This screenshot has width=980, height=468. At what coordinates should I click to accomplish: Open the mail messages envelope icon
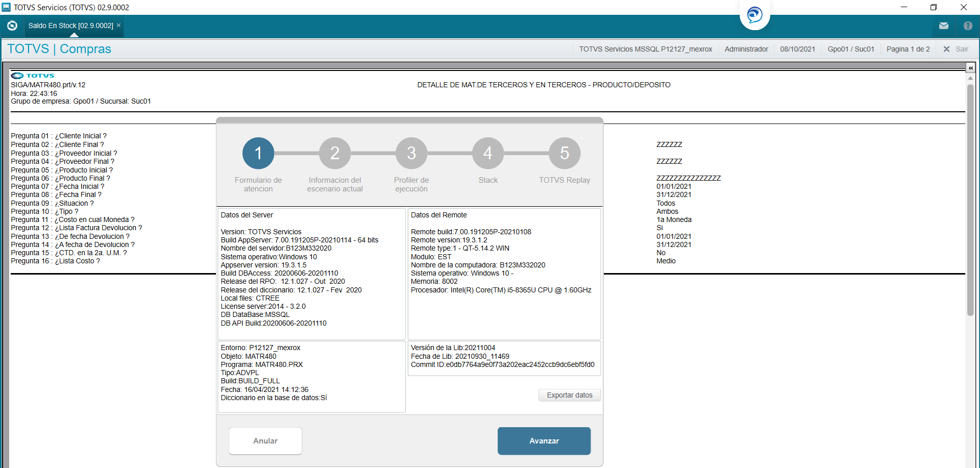pyautogui.click(x=944, y=26)
